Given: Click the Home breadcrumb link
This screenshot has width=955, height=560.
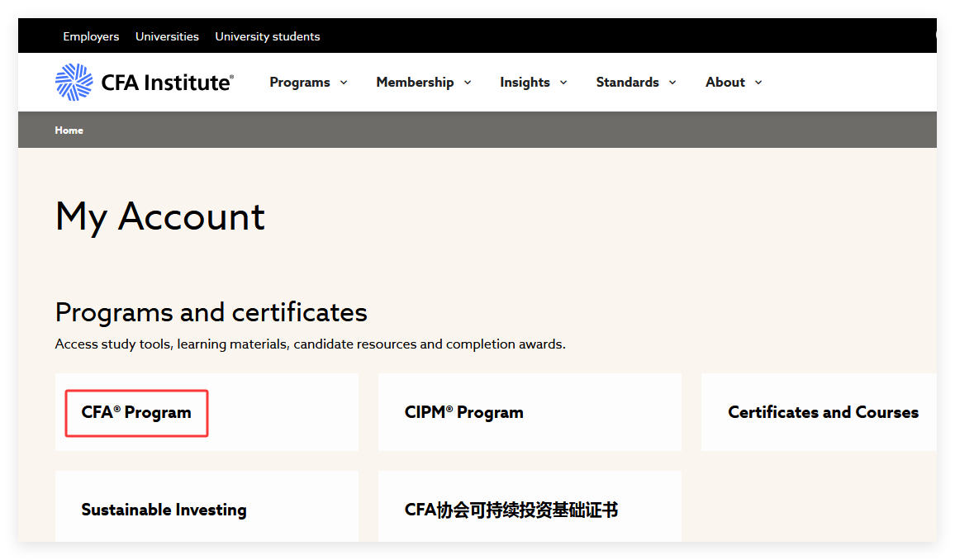Looking at the screenshot, I should pyautogui.click(x=69, y=131).
